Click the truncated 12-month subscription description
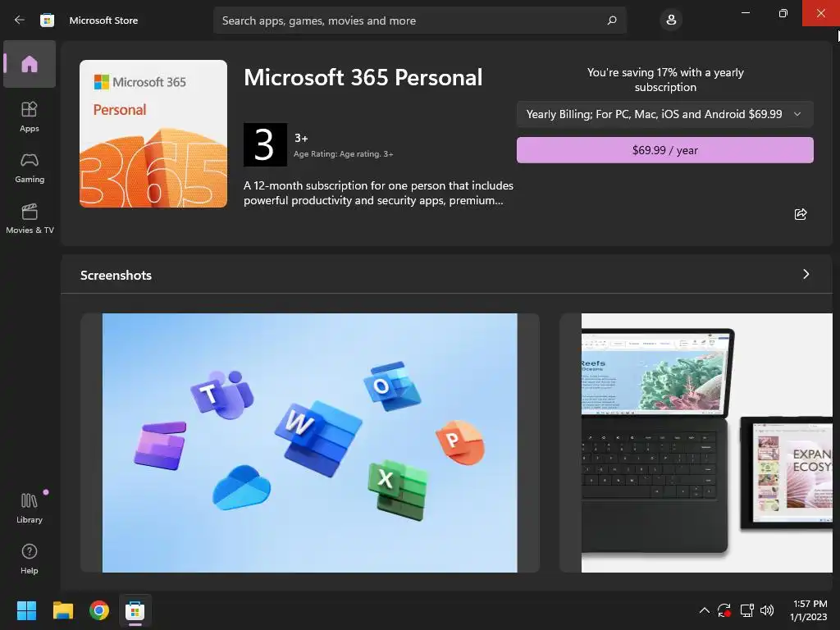Image resolution: width=840 pixels, height=630 pixels. (378, 193)
